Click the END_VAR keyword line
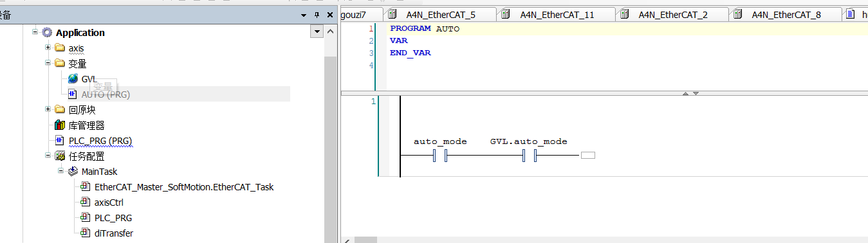Image resolution: width=868 pixels, height=243 pixels. 411,53
